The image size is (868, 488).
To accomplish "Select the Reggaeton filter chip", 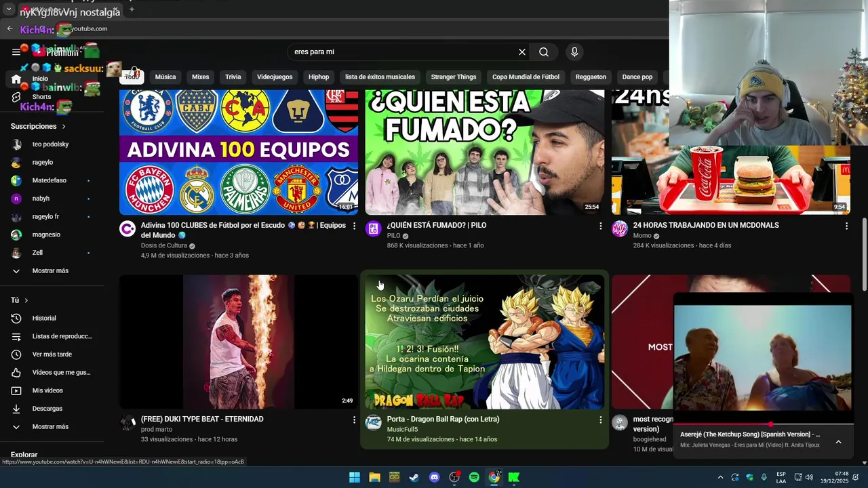I will tap(591, 77).
